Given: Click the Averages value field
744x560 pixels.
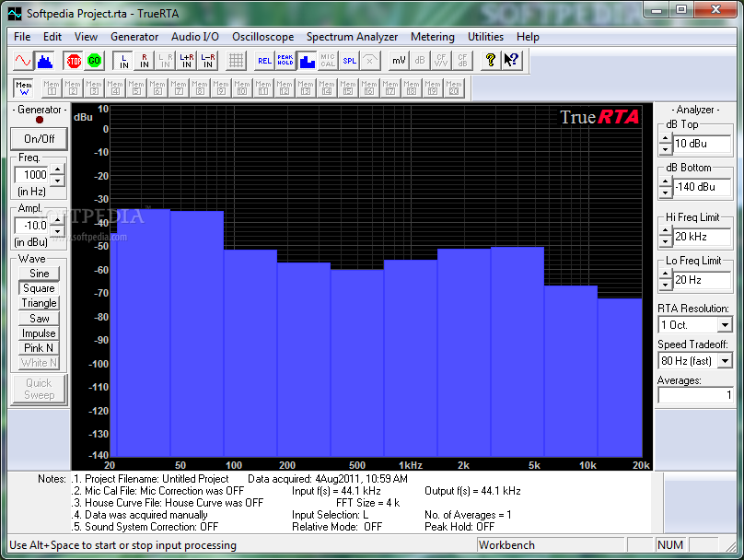Looking at the screenshot, I should (x=695, y=395).
